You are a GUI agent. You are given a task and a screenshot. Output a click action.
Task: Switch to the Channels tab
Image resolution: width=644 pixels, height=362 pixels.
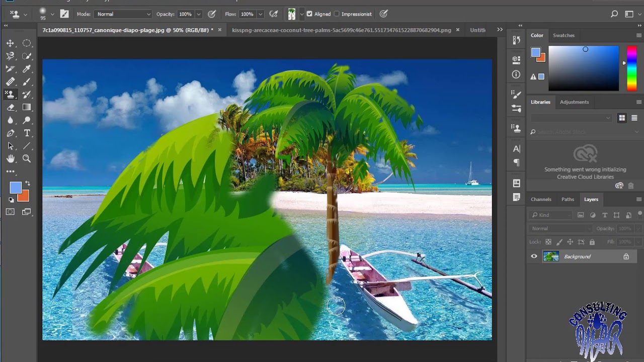tap(541, 200)
